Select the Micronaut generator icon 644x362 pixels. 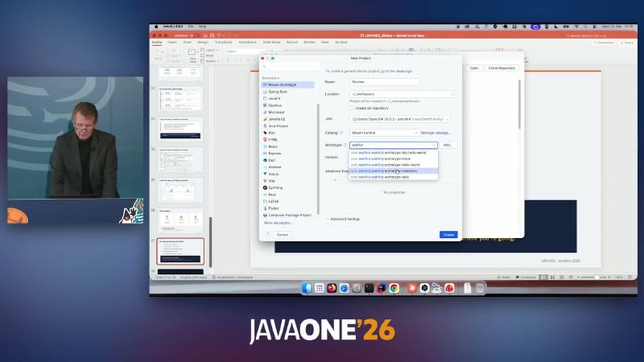click(x=265, y=112)
